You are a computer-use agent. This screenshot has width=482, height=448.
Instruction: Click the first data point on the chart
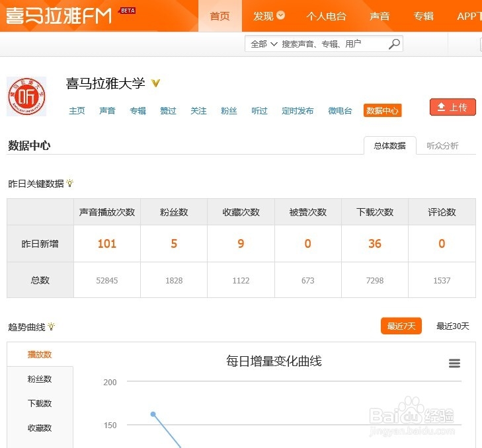tap(153, 414)
